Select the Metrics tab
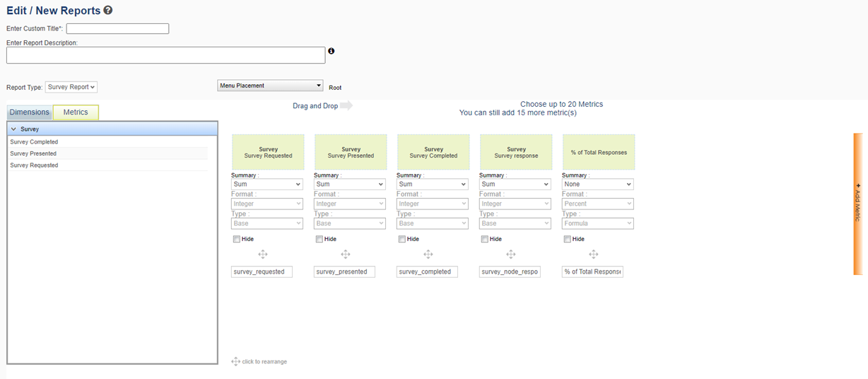868x379 pixels. pos(76,112)
